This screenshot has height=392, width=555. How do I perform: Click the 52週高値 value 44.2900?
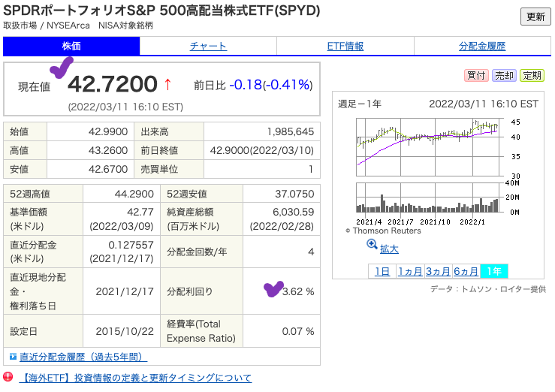pos(134,194)
